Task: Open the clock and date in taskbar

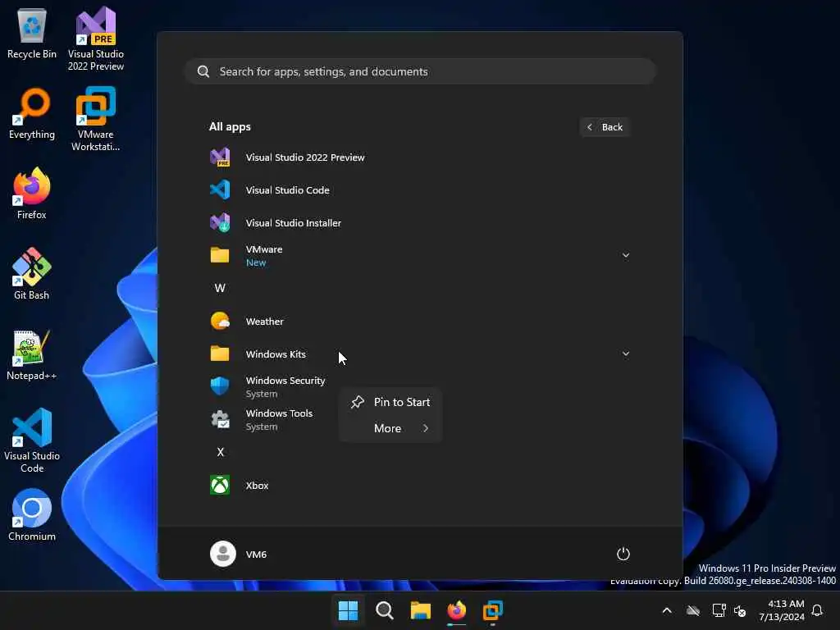Action: (x=782, y=610)
